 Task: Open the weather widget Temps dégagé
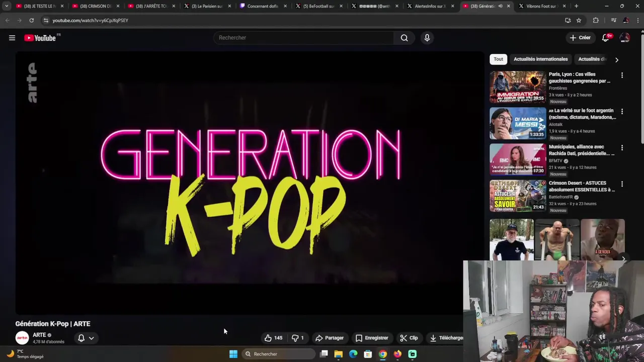pyautogui.click(x=25, y=354)
